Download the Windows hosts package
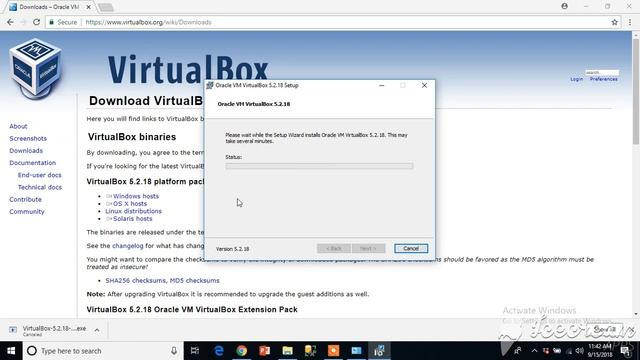Image resolution: width=640 pixels, height=360 pixels. (x=136, y=196)
